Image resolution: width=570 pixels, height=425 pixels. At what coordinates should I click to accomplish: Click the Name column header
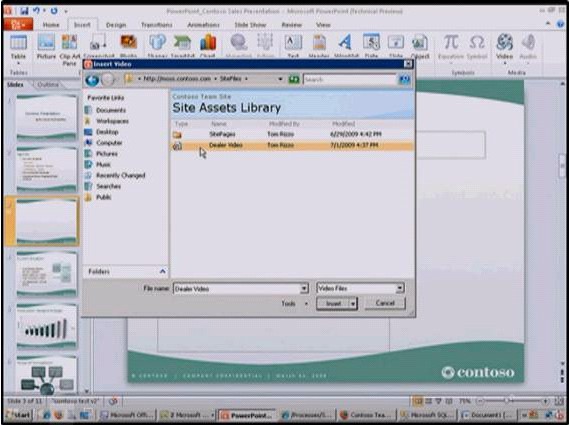[219, 124]
